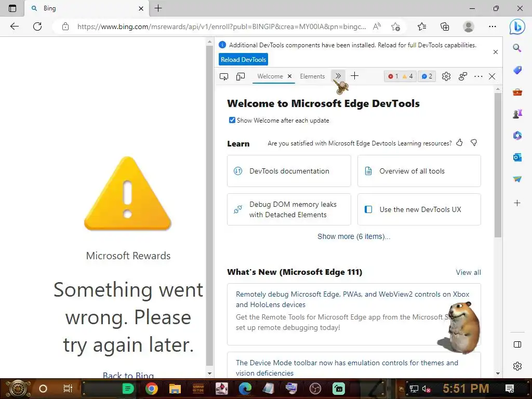
Task: Refresh the page
Action: click(x=37, y=26)
